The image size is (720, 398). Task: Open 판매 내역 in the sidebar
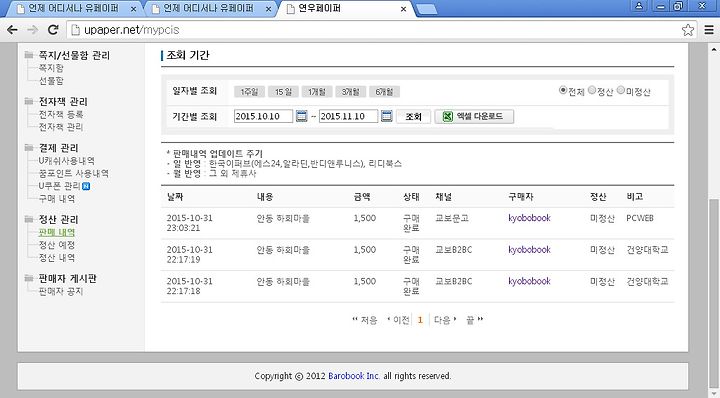click(x=56, y=232)
